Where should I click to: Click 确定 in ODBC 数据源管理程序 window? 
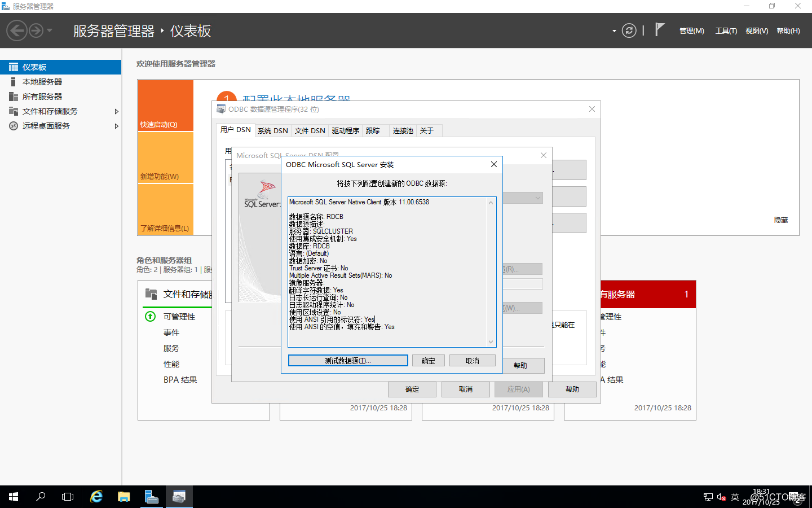coord(412,389)
